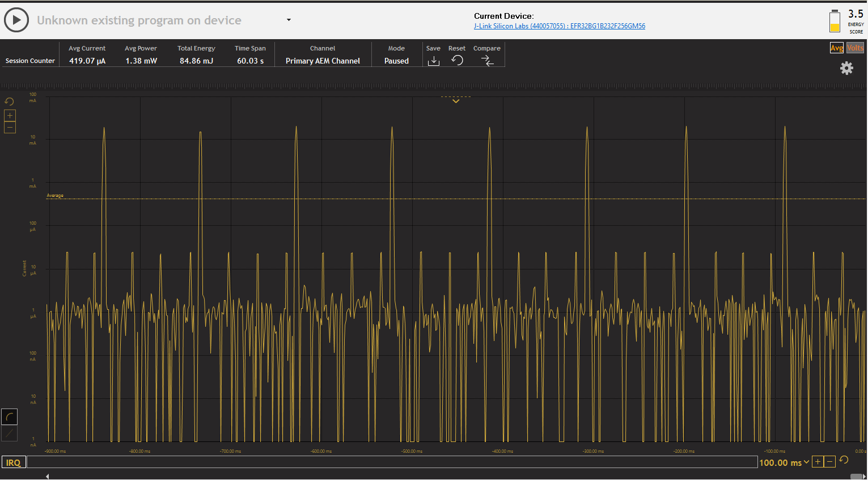
Task: Click the Paused mode label
Action: click(x=396, y=60)
